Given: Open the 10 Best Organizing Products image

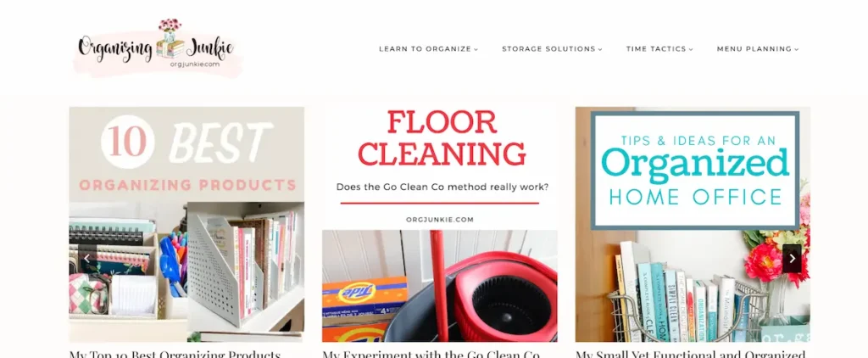Looking at the screenshot, I should point(186,224).
